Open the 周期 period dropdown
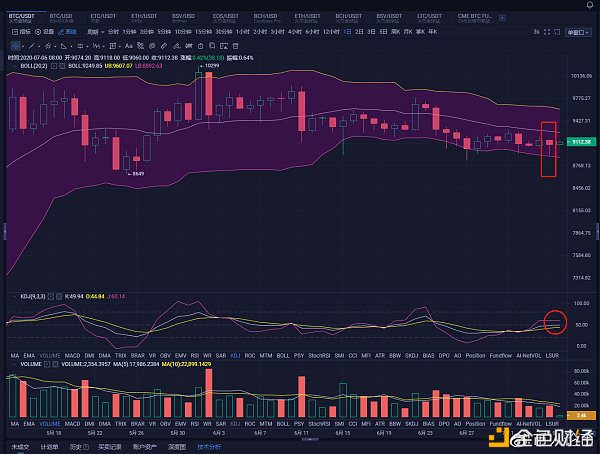Viewport: 600px width, 454px height. click(96, 32)
